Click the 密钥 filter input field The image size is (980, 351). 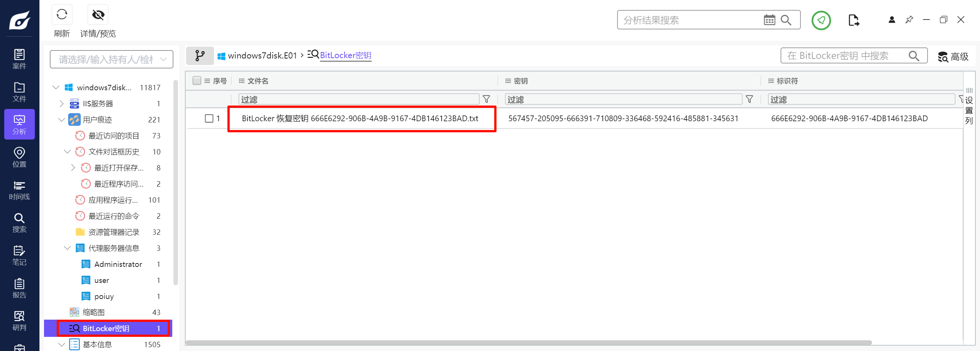(x=624, y=99)
